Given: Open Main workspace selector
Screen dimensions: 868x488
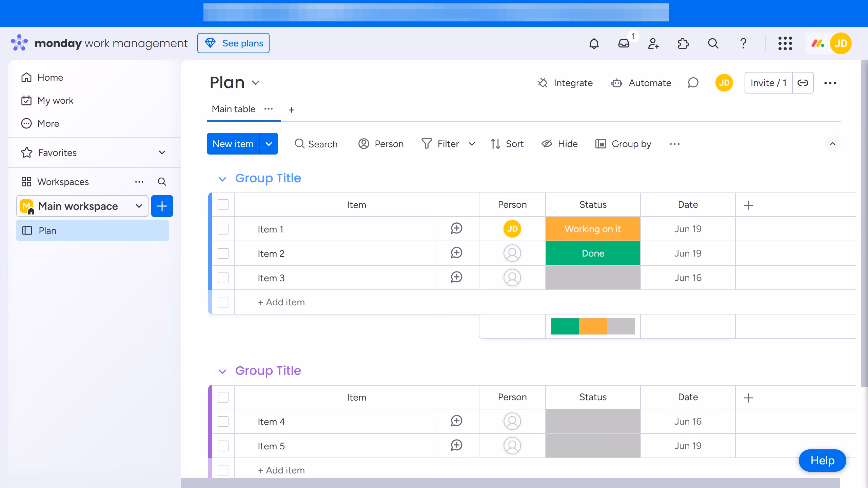Looking at the screenshot, I should pyautogui.click(x=82, y=206).
